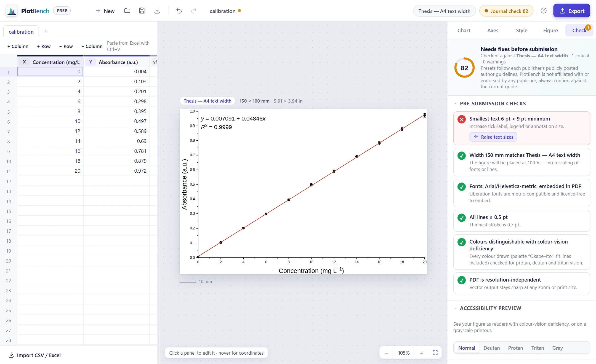
Task: Open help with the question mark icon
Action: point(544,11)
